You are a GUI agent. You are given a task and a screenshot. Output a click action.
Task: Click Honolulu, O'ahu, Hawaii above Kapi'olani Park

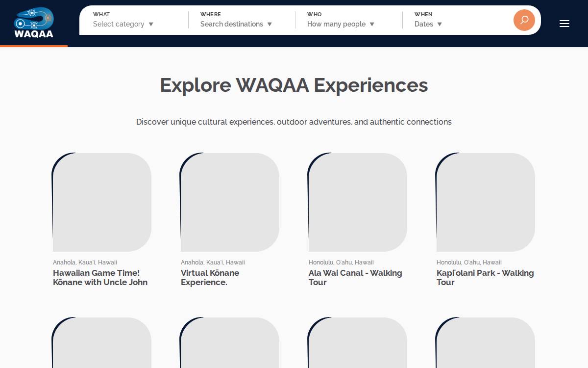(x=469, y=263)
